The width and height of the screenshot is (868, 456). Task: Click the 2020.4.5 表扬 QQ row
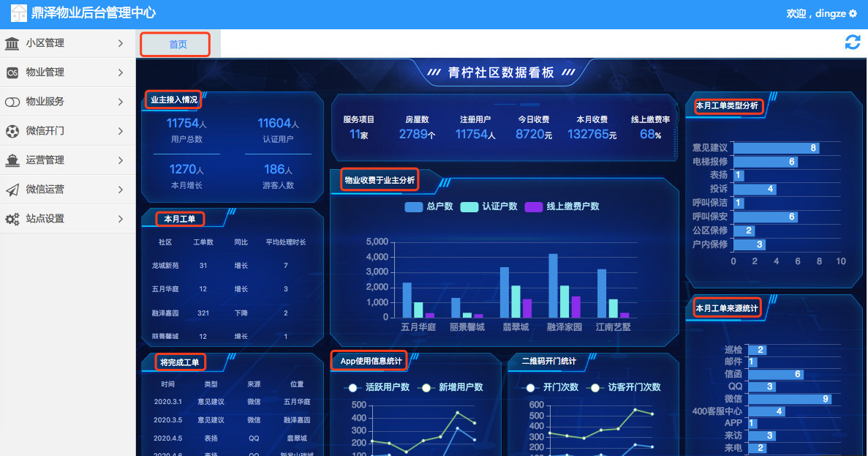pos(233,438)
